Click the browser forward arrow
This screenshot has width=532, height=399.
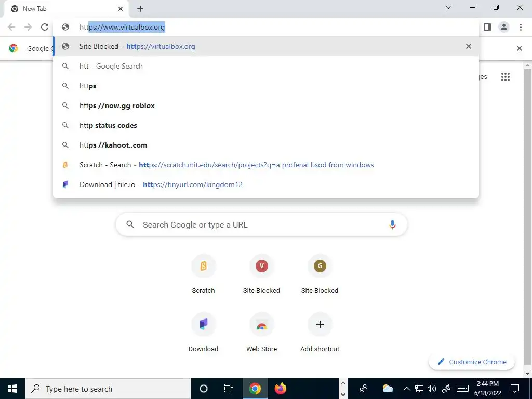click(28, 27)
